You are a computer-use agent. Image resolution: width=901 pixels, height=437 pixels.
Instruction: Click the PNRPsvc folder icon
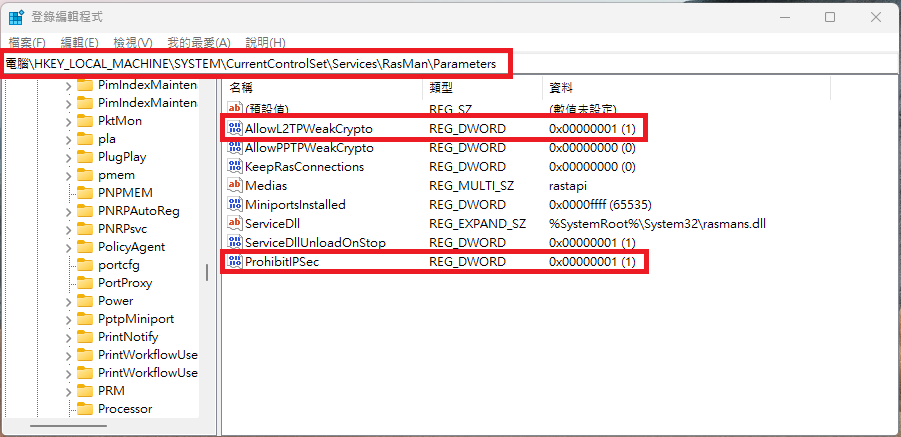pos(85,229)
